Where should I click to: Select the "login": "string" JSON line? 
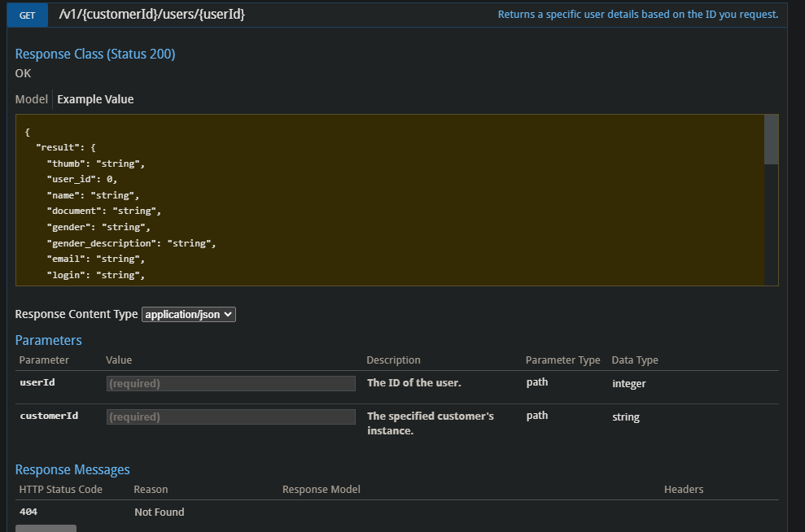95,275
